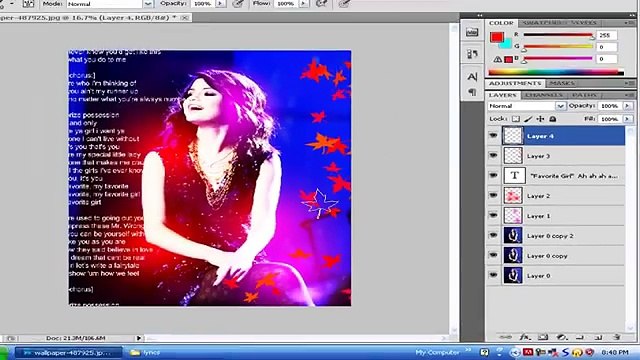Click the red foreground color swatch
Image resolution: width=640 pixels, height=360 pixels.
496,37
